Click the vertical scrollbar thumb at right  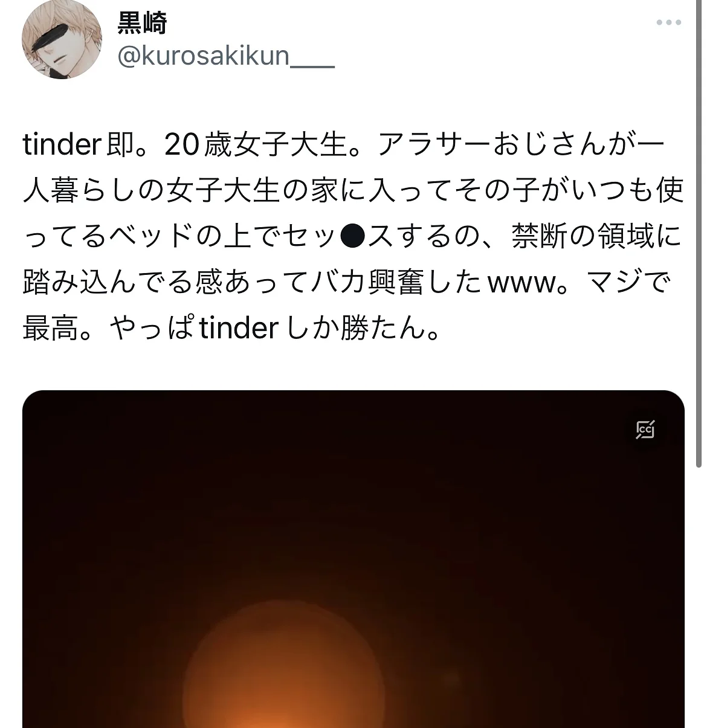coord(699,233)
